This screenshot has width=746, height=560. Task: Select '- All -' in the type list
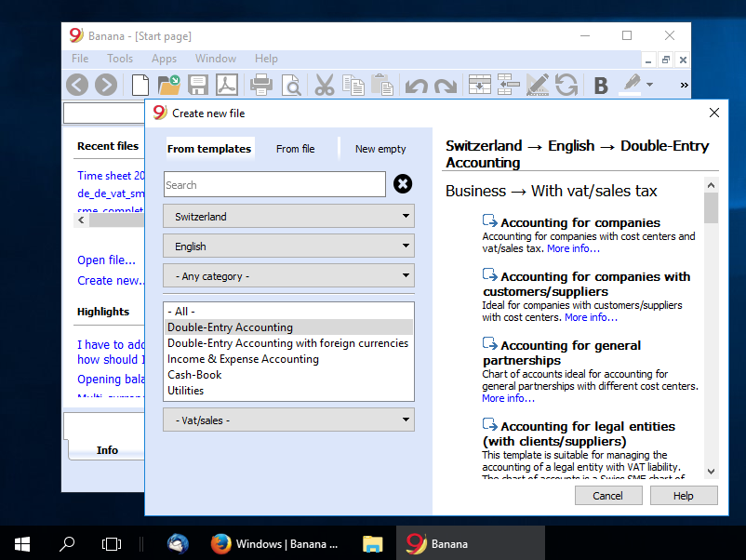pyautogui.click(x=288, y=312)
